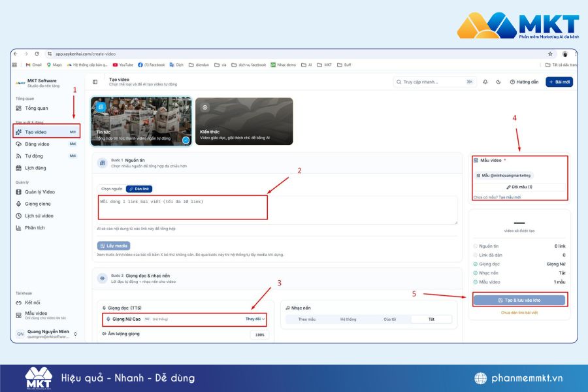
Task: Open the AI bookmark folder
Action: pos(306,65)
